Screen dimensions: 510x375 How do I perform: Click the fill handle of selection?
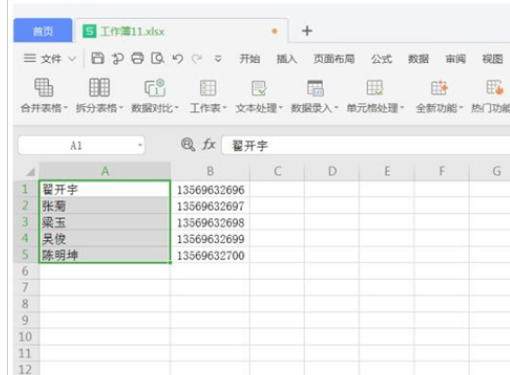pos(170,263)
